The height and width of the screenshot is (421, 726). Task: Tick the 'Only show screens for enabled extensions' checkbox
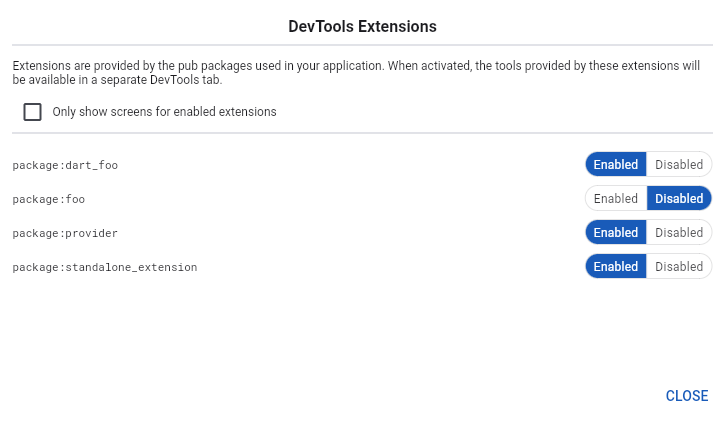[33, 112]
